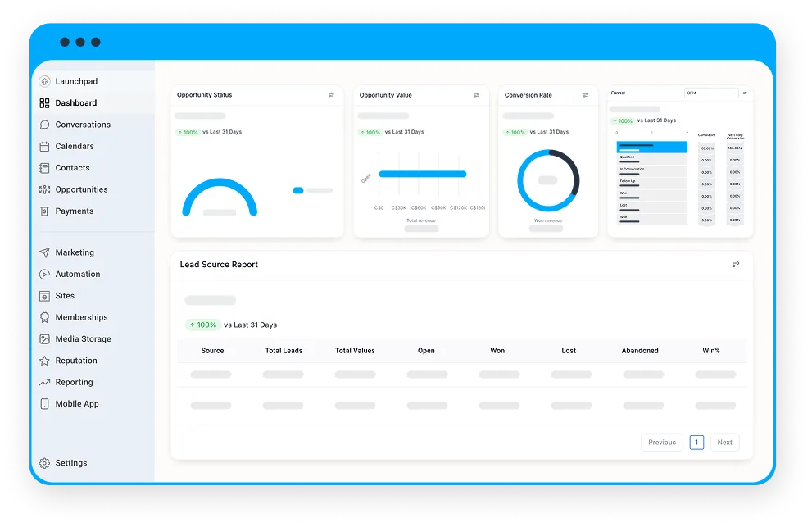Open Opportunity Value card filter options
The height and width of the screenshot is (527, 812).
coord(476,95)
